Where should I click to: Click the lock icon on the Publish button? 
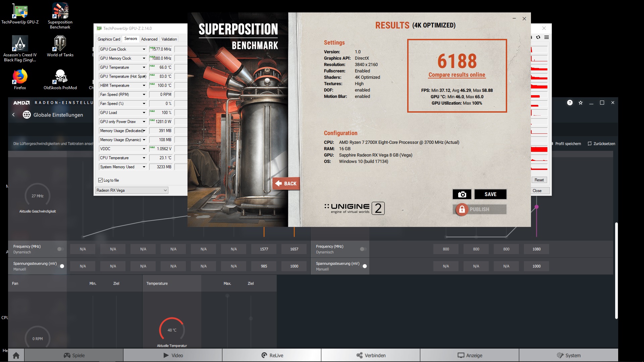point(462,209)
